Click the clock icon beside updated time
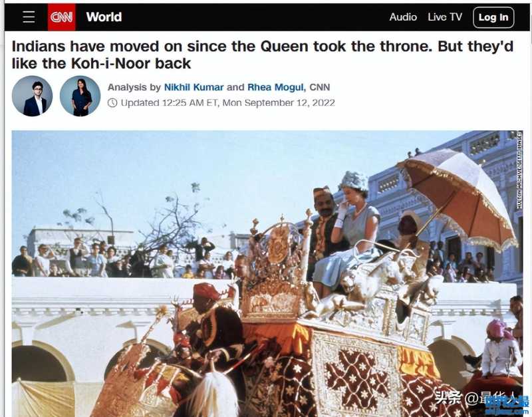The width and height of the screenshot is (532, 417). [112, 103]
